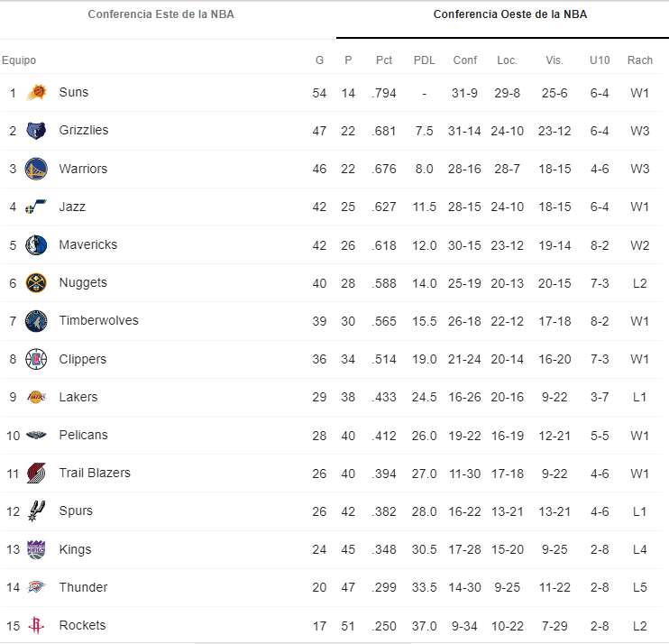This screenshot has height=644, width=669.
Task: Open the Pelicans team name link
Action: [83, 435]
